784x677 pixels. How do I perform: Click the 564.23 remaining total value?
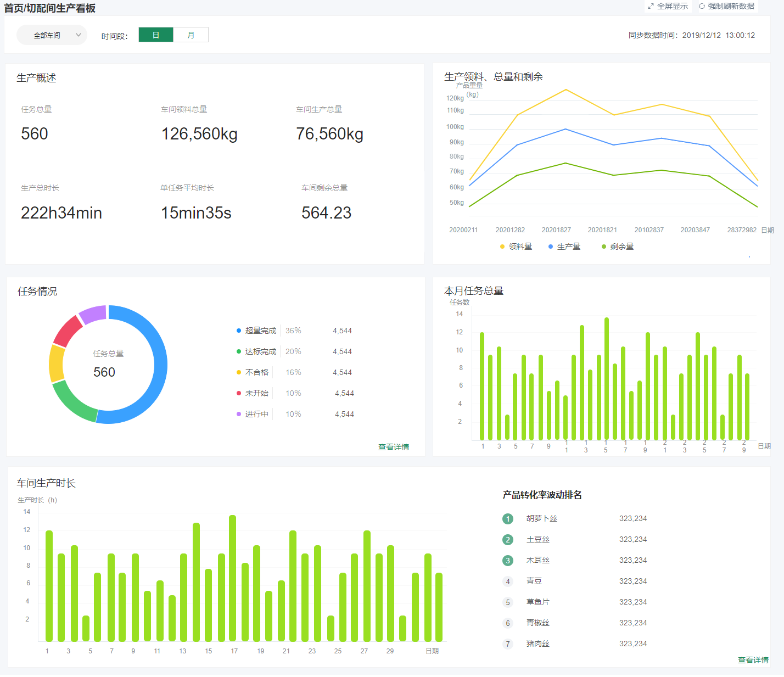[326, 213]
